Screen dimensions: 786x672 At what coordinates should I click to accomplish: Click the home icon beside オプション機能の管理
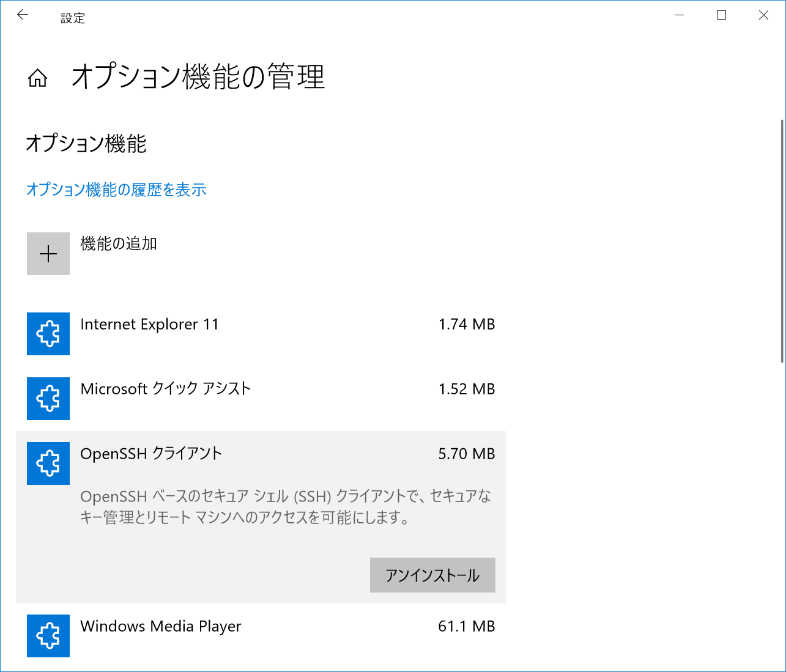[37, 78]
